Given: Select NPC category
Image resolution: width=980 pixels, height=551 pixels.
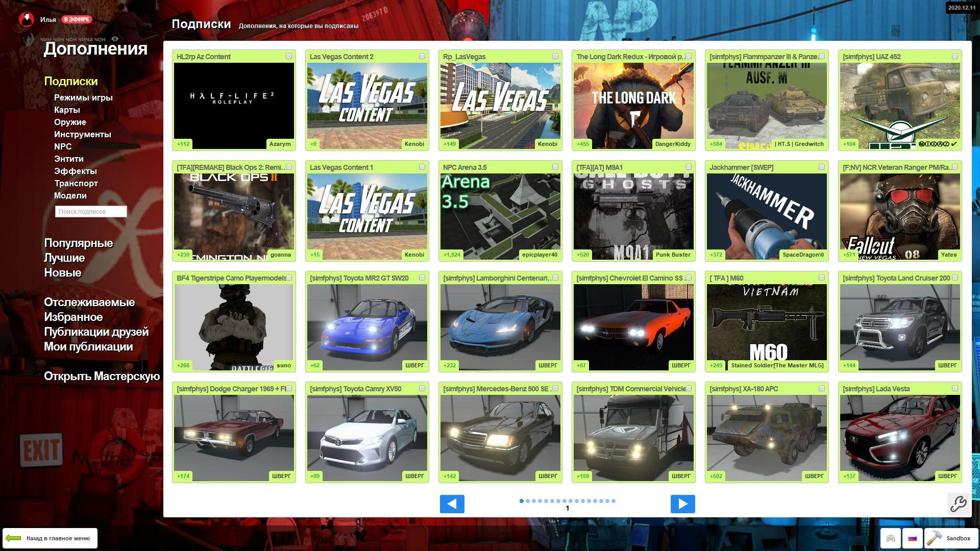Looking at the screenshot, I should [x=63, y=146].
